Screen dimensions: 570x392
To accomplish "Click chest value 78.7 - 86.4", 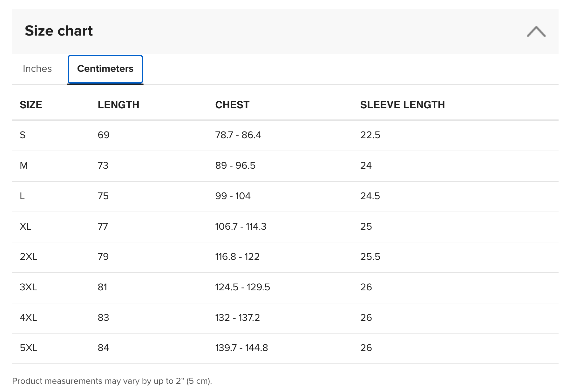I will pos(238,135).
